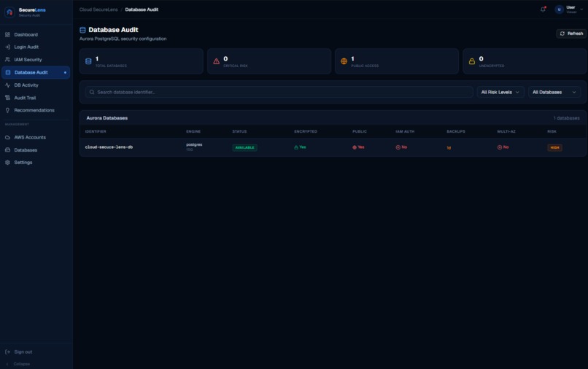This screenshot has width=588, height=369.
Task: Focus the Search database identifier field
Action: pyautogui.click(x=279, y=92)
